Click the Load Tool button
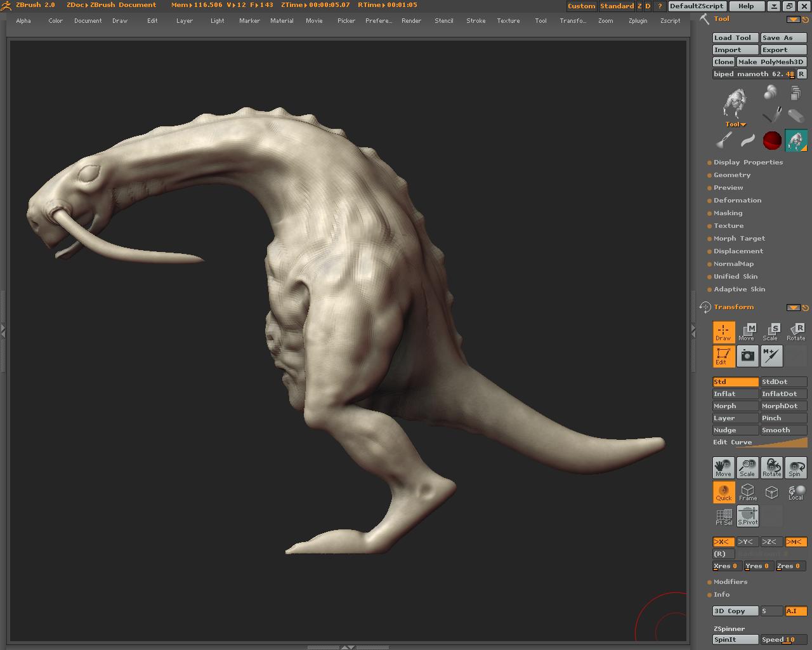 [x=736, y=38]
